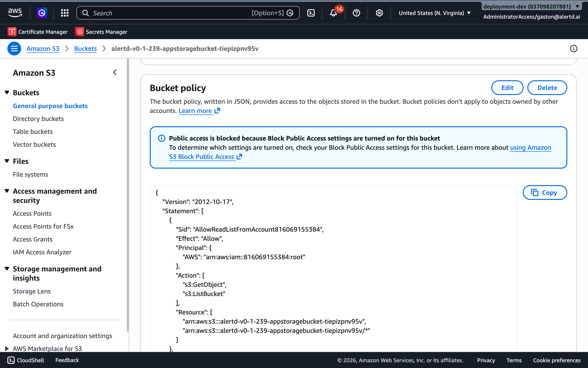588x368 pixels.
Task: Collapse the Amazon S3 sidebar arrow
Action: [115, 72]
